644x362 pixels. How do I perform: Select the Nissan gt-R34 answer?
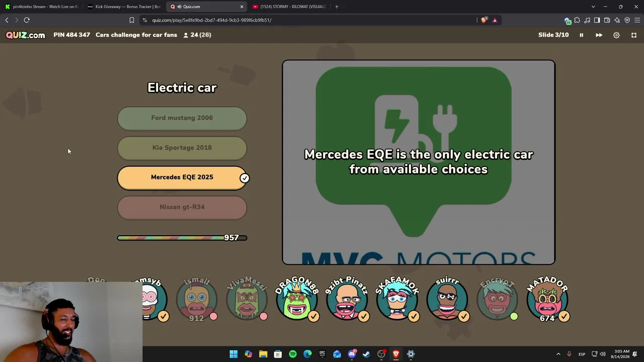(182, 207)
